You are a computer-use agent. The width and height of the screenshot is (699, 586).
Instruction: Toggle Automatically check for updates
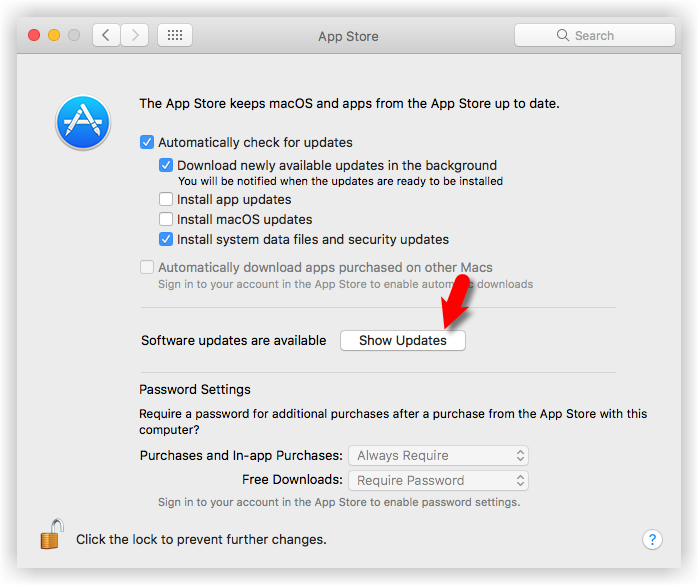click(x=147, y=142)
